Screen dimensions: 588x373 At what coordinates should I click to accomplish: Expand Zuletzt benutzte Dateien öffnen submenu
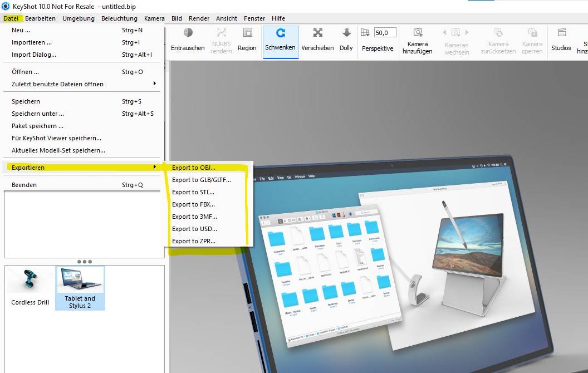click(x=82, y=84)
